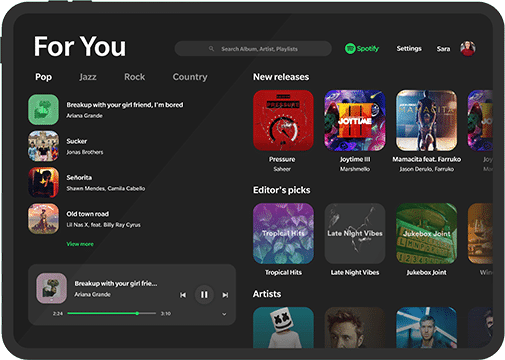
Task: Click the Marshmello name under Joytime III
Action: [355, 169]
